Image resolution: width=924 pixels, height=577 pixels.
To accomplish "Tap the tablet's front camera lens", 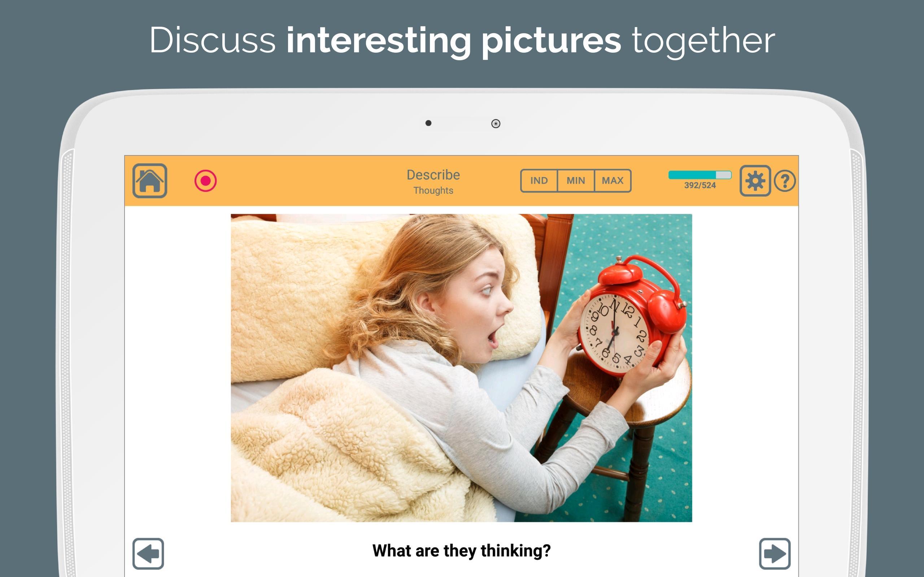I will coord(496,123).
